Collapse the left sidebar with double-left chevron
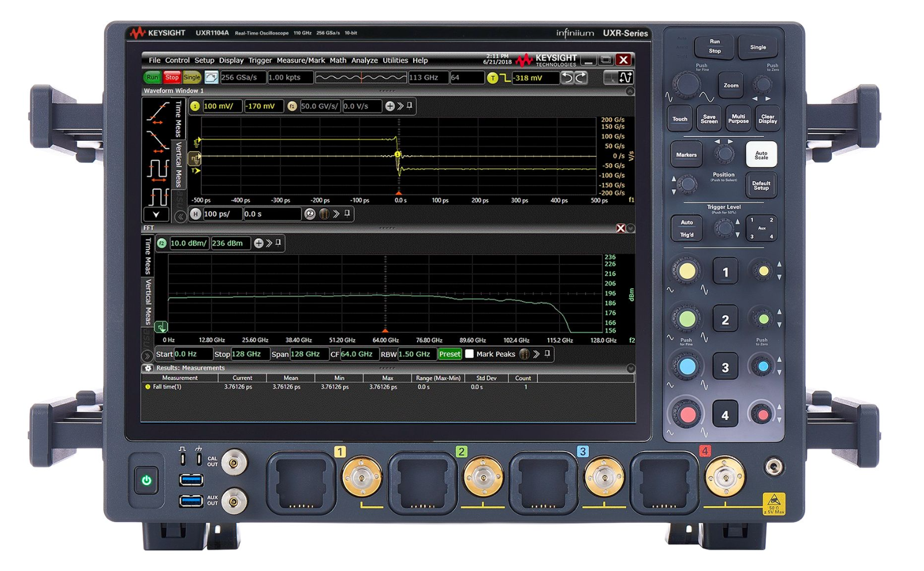 180,216
